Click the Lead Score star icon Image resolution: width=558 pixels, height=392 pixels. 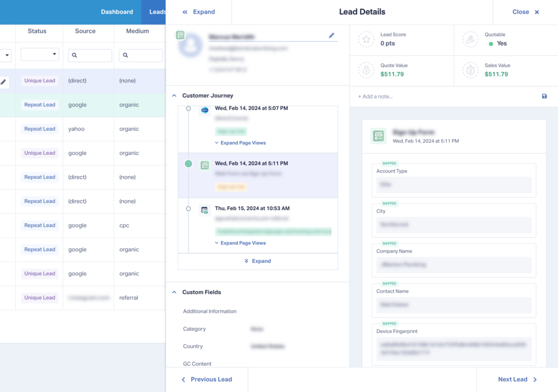click(366, 39)
